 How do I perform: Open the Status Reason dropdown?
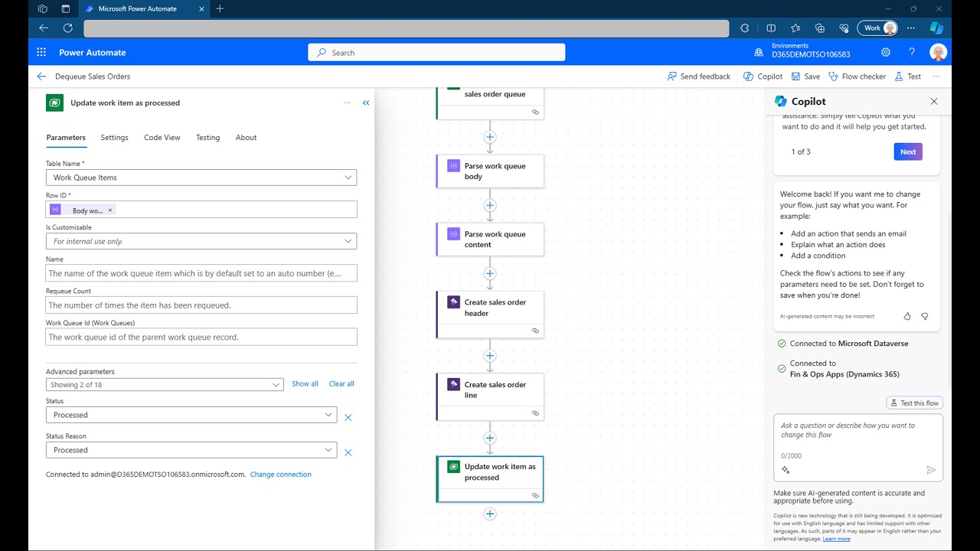(191, 450)
